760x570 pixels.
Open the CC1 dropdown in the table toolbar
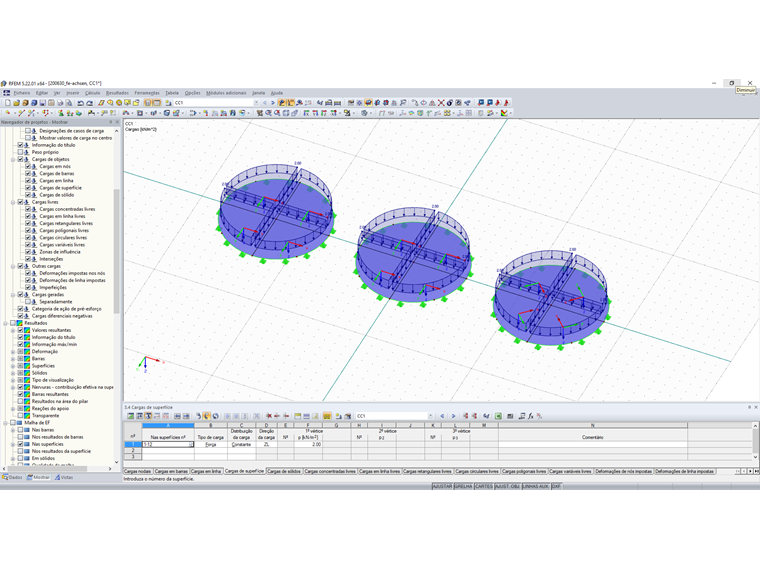pos(430,416)
